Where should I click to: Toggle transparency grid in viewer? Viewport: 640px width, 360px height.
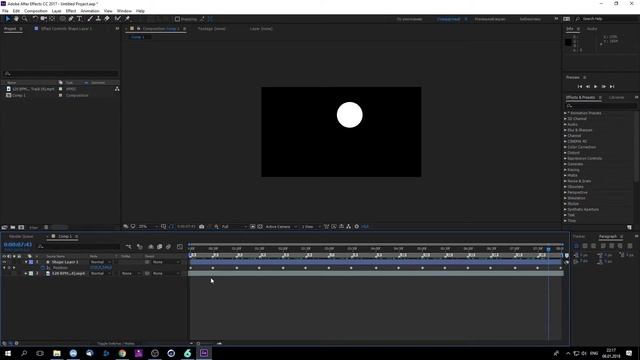(x=260, y=227)
